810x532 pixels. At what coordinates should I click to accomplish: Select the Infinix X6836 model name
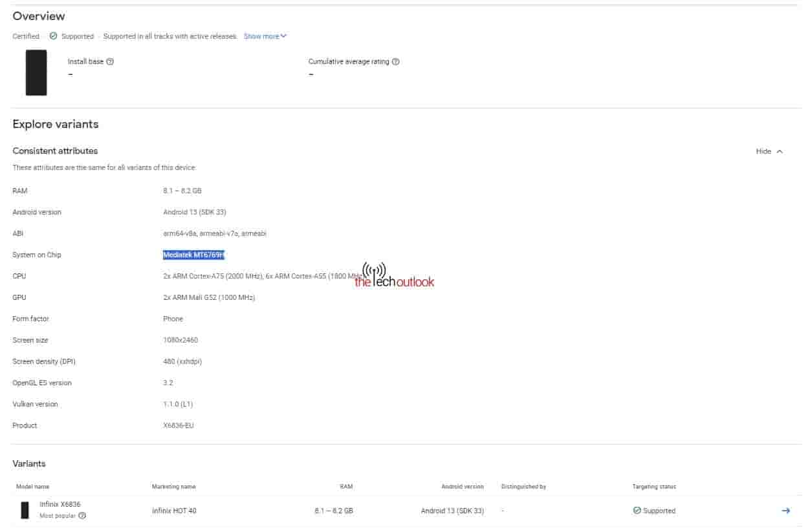pyautogui.click(x=60, y=504)
